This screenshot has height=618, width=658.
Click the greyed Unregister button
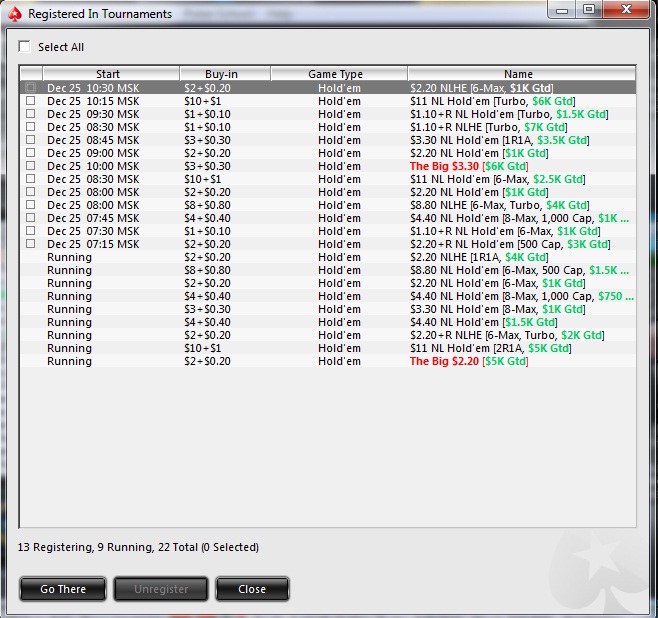point(161,589)
